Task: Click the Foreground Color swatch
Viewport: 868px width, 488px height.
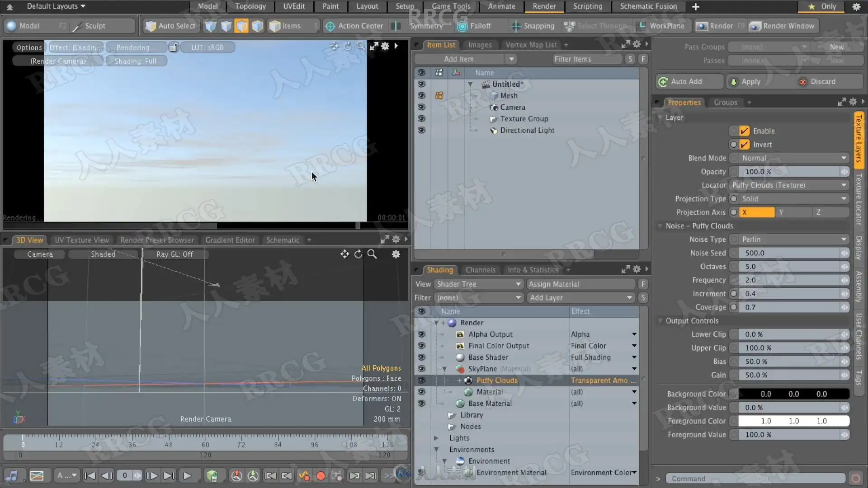Action: pos(793,421)
